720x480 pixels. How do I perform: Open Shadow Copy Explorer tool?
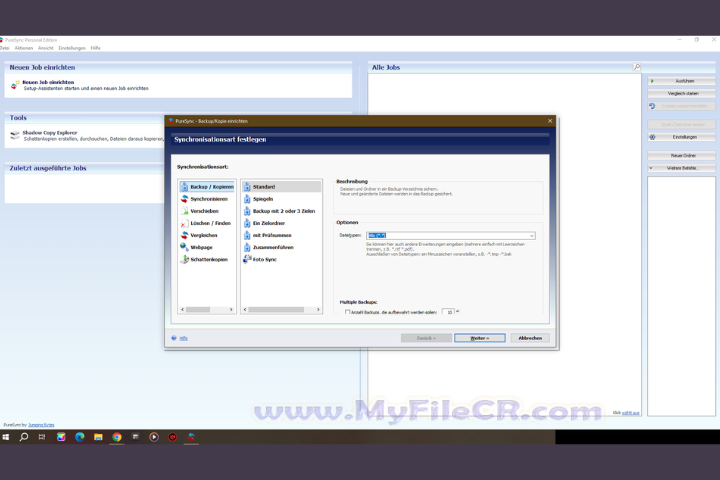point(50,133)
